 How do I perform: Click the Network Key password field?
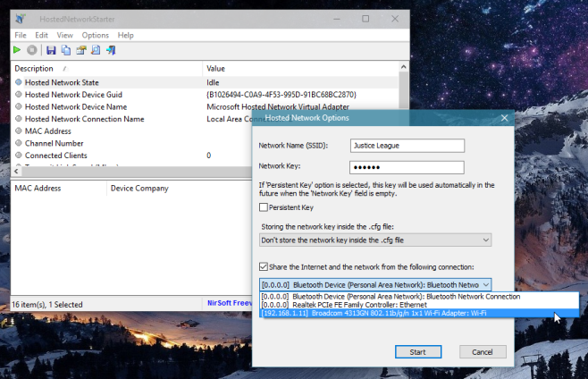(407, 167)
